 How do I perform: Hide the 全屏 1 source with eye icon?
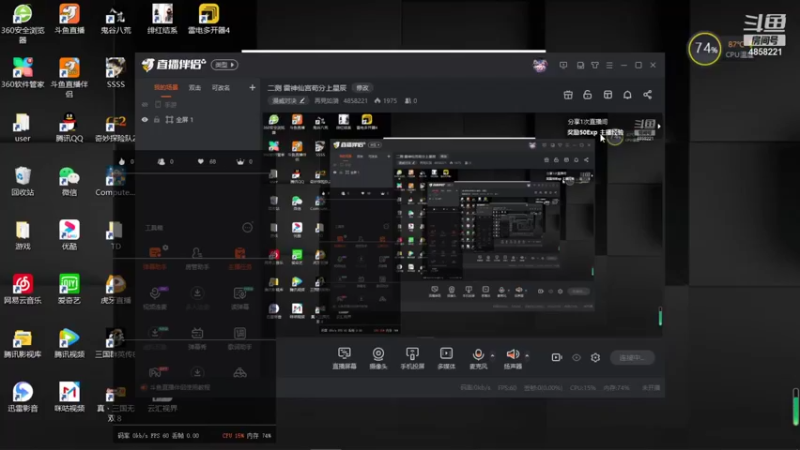tap(145, 119)
